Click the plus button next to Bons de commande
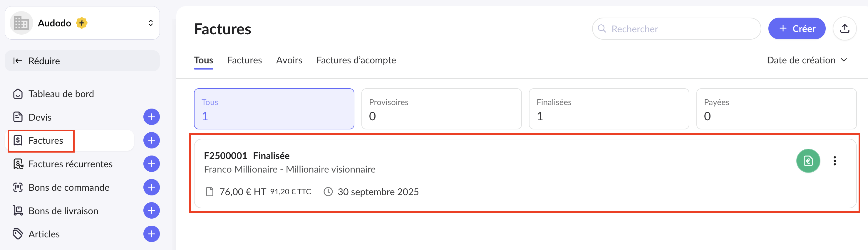 (151, 187)
